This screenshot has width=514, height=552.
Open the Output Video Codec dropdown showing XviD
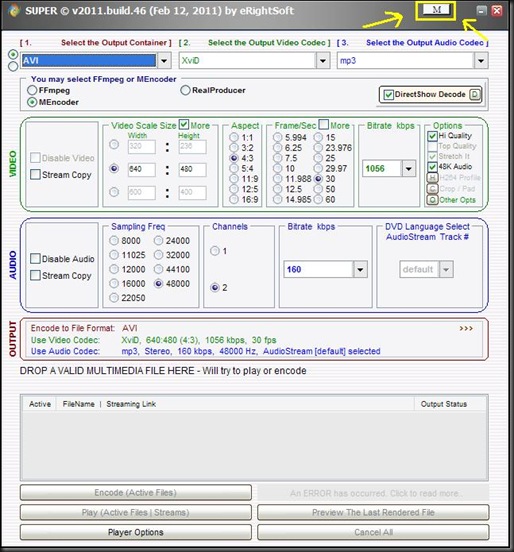pyautogui.click(x=322, y=61)
